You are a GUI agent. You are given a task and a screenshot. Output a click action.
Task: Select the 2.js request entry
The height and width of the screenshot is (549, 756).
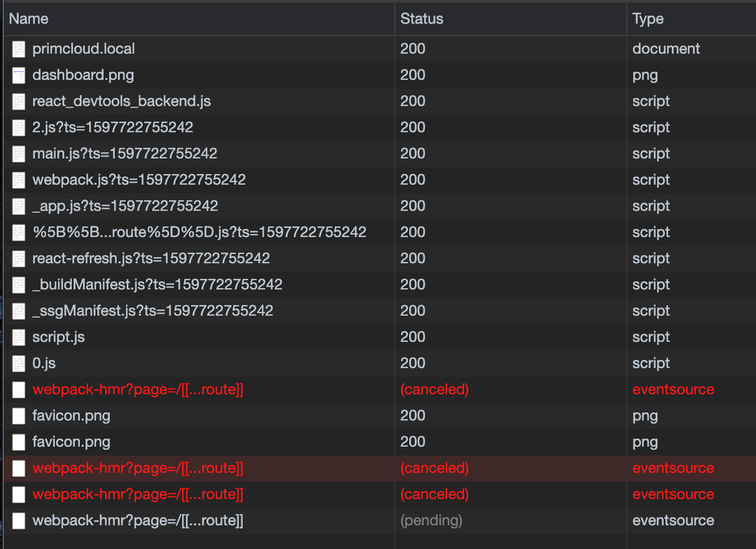tap(112, 127)
